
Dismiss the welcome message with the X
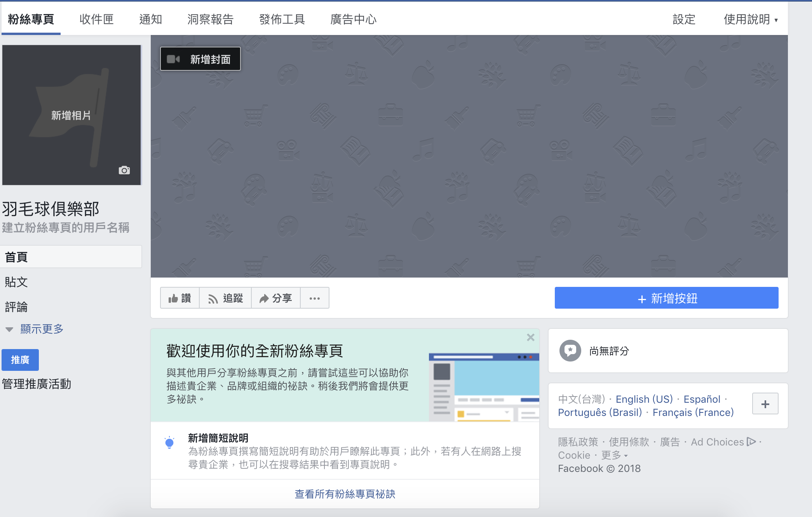[530, 337]
